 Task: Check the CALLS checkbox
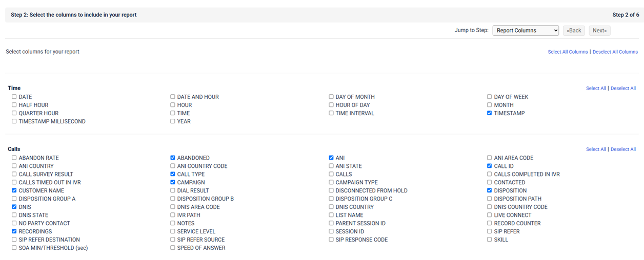point(331,174)
